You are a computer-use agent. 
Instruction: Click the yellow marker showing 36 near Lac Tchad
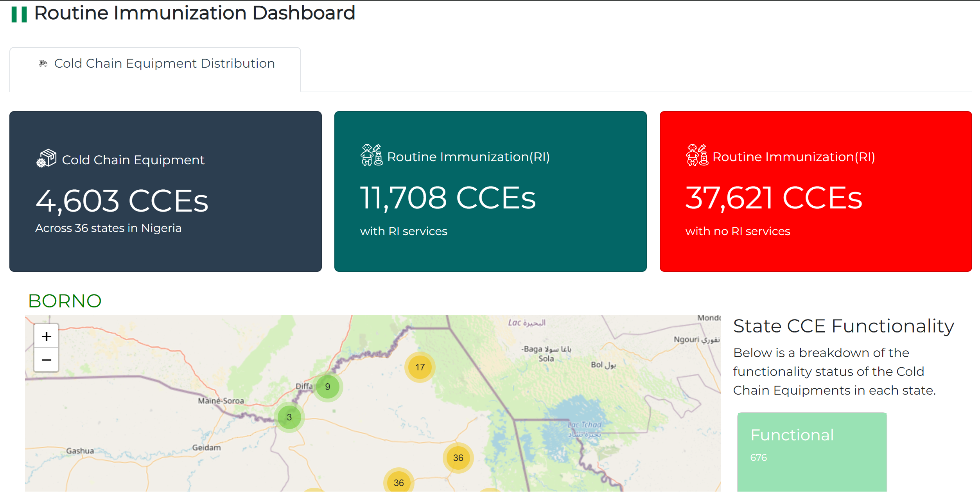[x=458, y=458]
